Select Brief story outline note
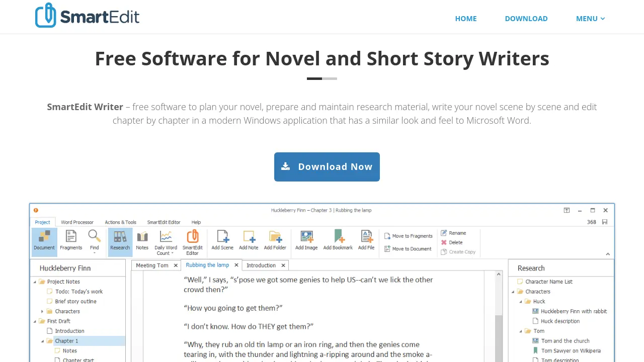 [x=75, y=302]
